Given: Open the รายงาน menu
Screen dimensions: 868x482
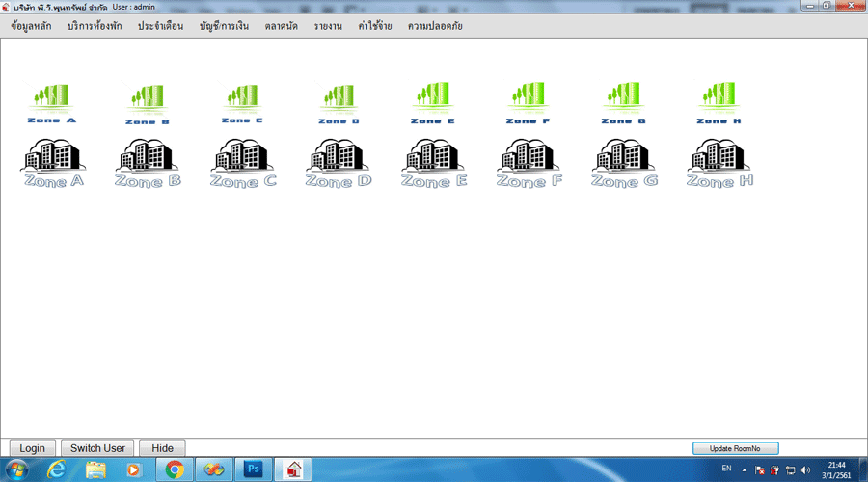Looking at the screenshot, I should 328,26.
